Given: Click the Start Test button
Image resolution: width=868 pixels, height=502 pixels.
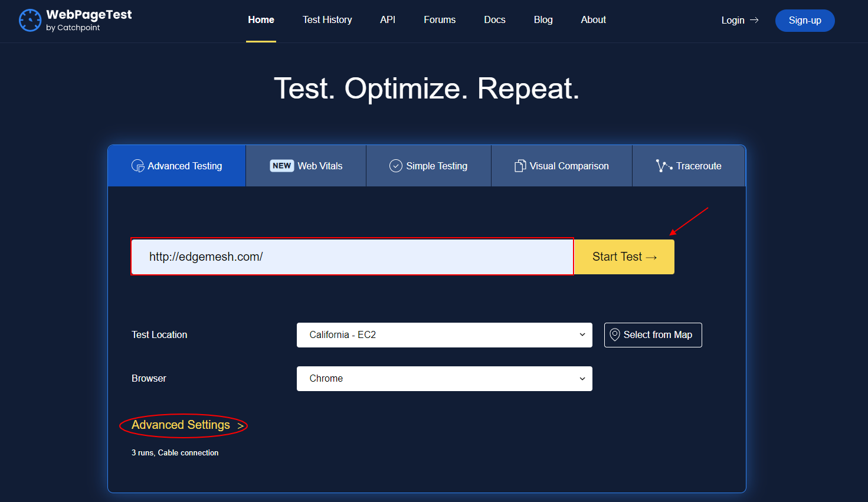Looking at the screenshot, I should [x=624, y=257].
